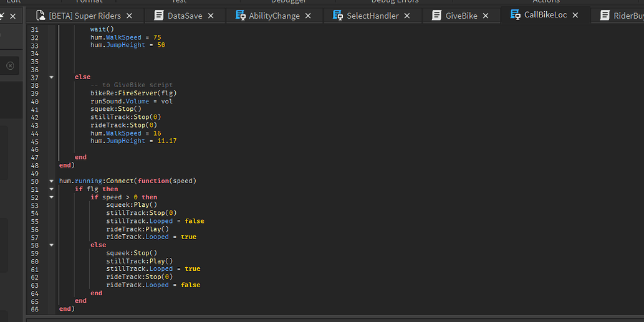644x322 pixels.
Task: Collapse the else block at line 58
Action: pos(51,245)
